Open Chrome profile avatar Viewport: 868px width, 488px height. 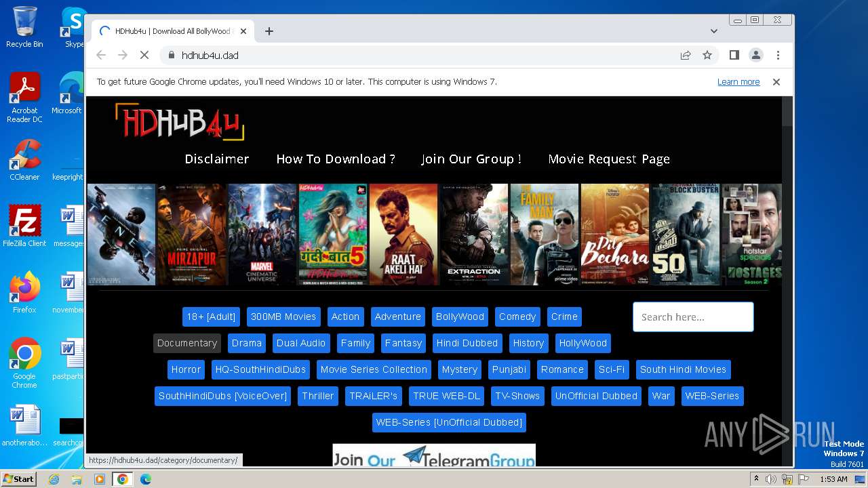click(x=755, y=55)
